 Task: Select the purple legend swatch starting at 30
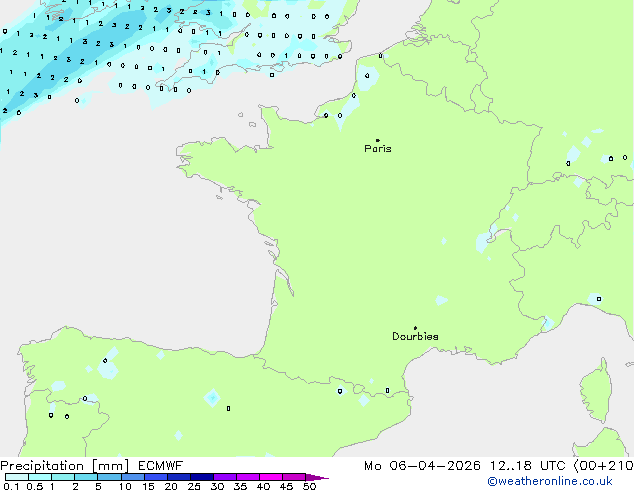(x=225, y=477)
